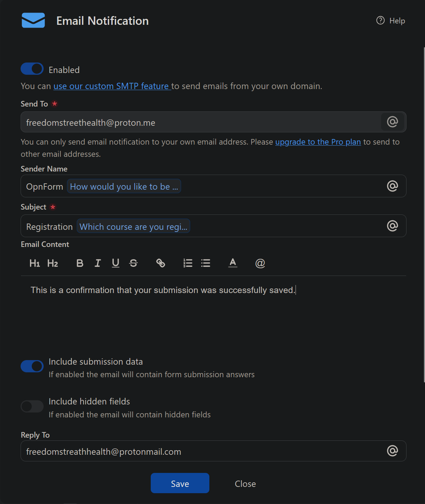Open mention picker in Reply To field
The height and width of the screenshot is (504, 425).
(x=393, y=451)
